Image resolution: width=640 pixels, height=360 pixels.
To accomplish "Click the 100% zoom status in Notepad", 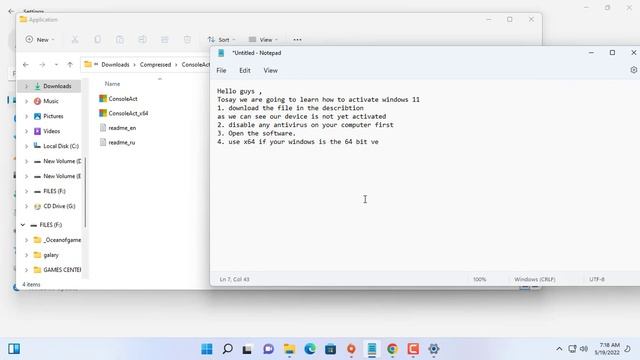I will coord(480,280).
